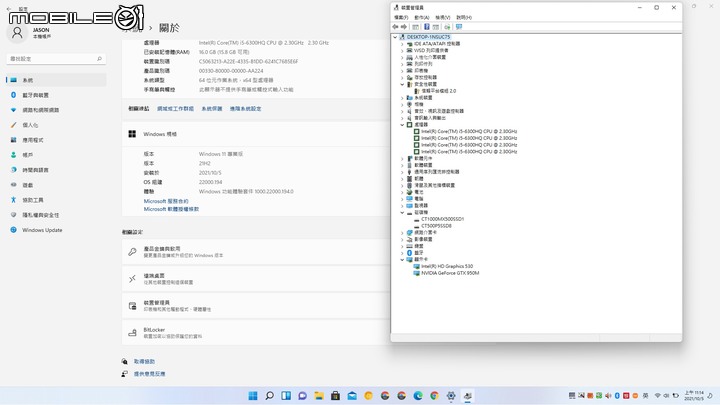
Task: Click the JASON user account profile
Action: coord(31,33)
